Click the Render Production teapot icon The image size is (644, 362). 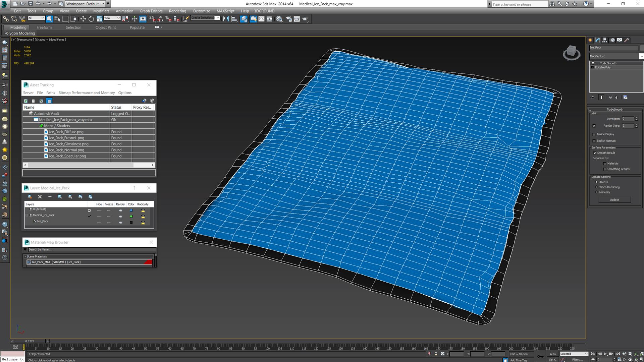pos(305,19)
